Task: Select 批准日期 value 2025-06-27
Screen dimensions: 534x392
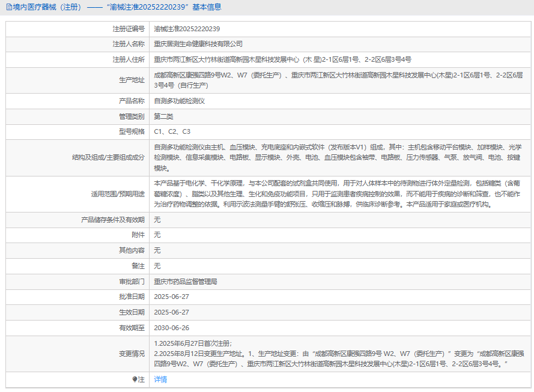Action: point(171,297)
